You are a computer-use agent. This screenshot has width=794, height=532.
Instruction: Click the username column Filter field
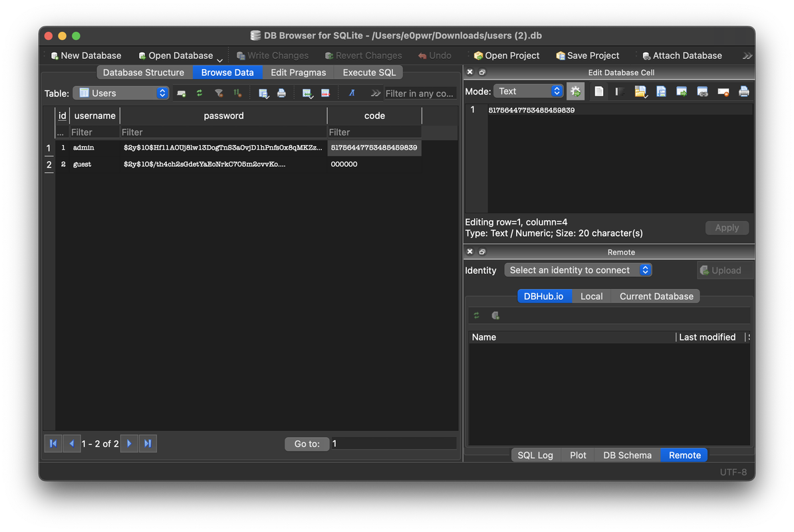[x=94, y=132]
